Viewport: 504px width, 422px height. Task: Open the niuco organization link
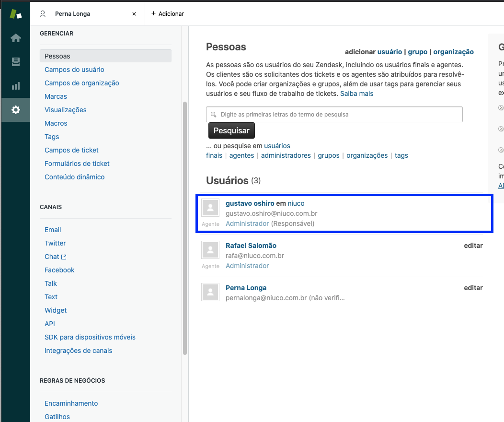[296, 203]
